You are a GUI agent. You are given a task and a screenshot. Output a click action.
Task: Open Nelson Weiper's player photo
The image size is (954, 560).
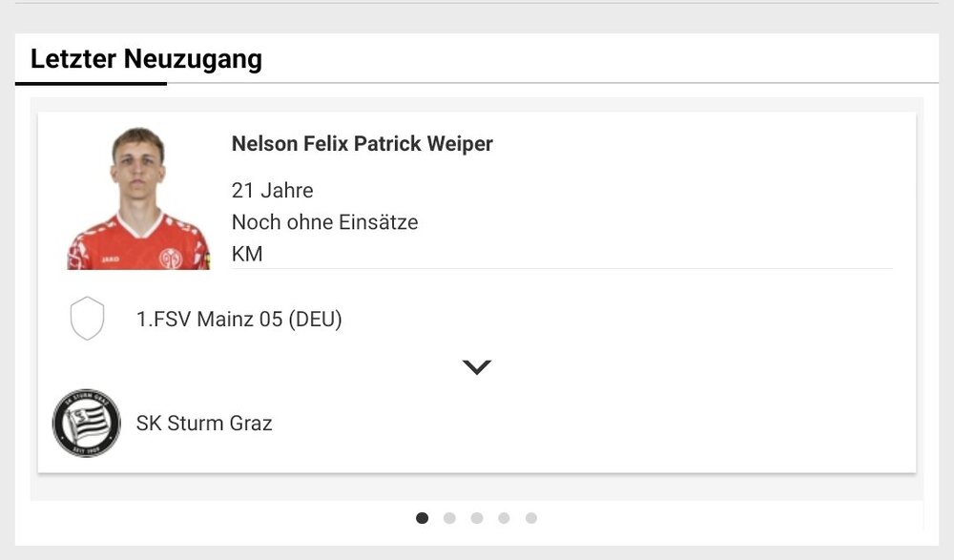pyautogui.click(x=138, y=197)
